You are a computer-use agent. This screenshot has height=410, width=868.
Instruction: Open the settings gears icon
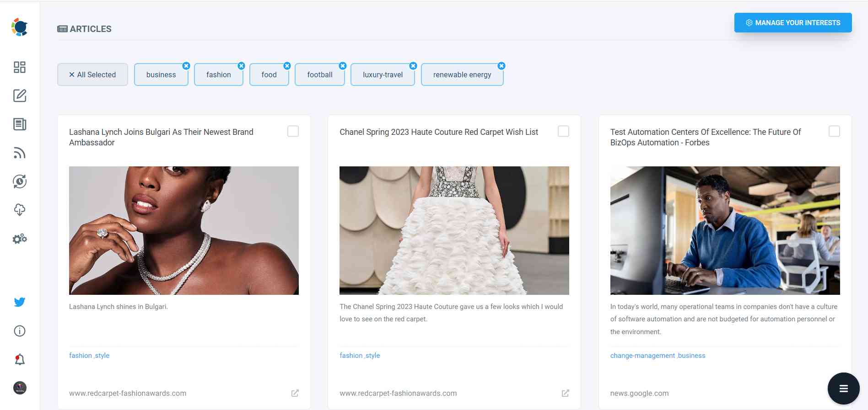20,239
